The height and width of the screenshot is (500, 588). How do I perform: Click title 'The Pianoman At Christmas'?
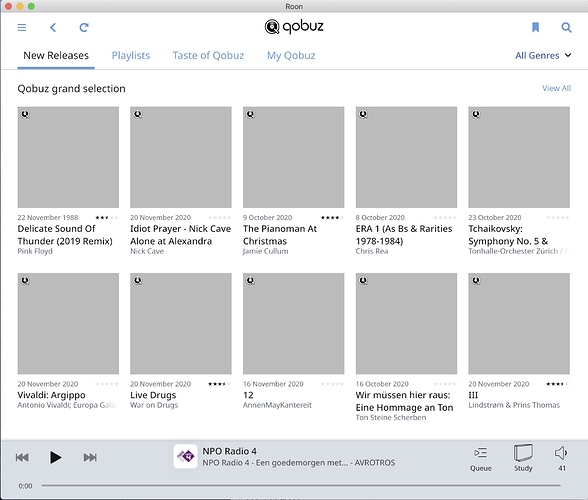tap(280, 235)
